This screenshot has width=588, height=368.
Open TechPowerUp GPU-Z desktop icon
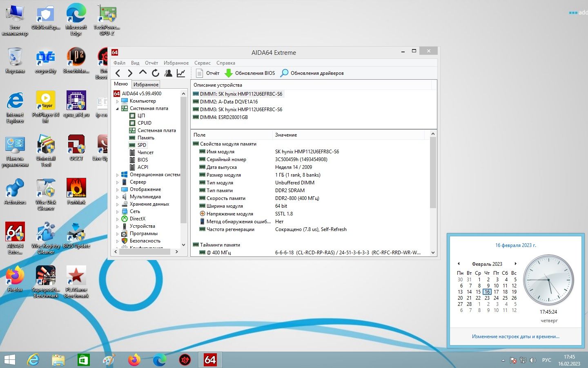point(107,20)
